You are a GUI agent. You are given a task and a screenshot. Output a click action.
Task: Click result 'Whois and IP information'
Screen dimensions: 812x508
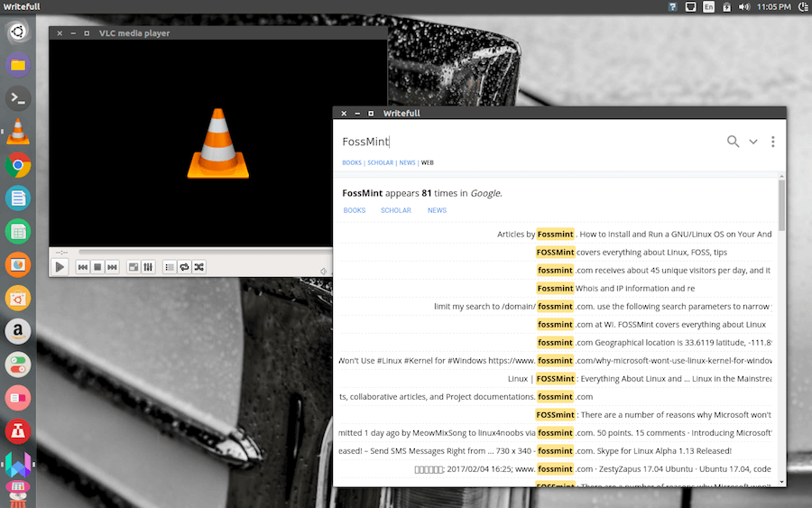tap(556, 289)
